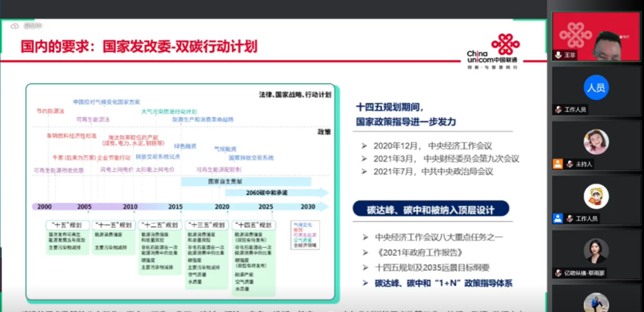Viewport: 644px width, 312px height.
Task: Click the slide title 国内的要求
Action: tap(139, 47)
